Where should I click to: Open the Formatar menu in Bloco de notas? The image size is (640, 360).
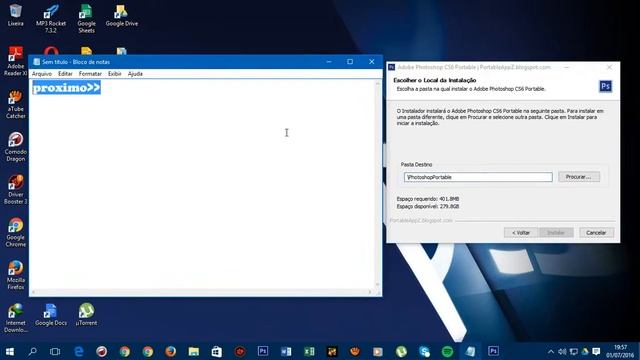pyautogui.click(x=90, y=74)
